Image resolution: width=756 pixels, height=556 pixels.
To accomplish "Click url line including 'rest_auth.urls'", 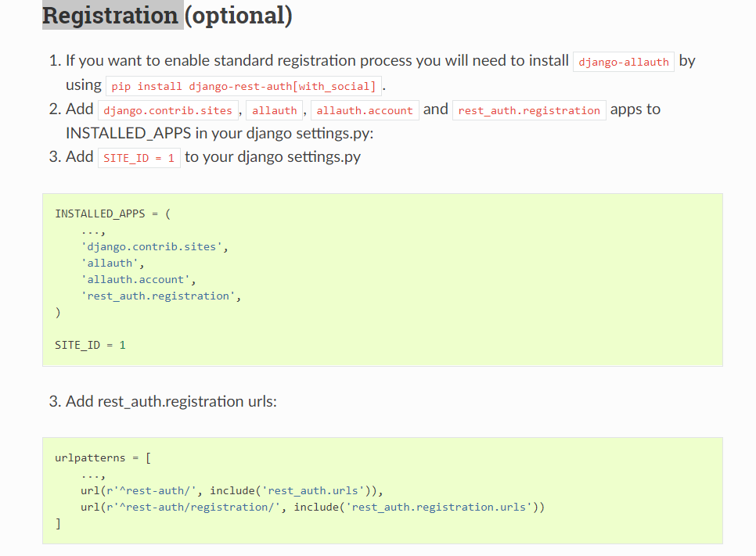I will (x=232, y=490).
